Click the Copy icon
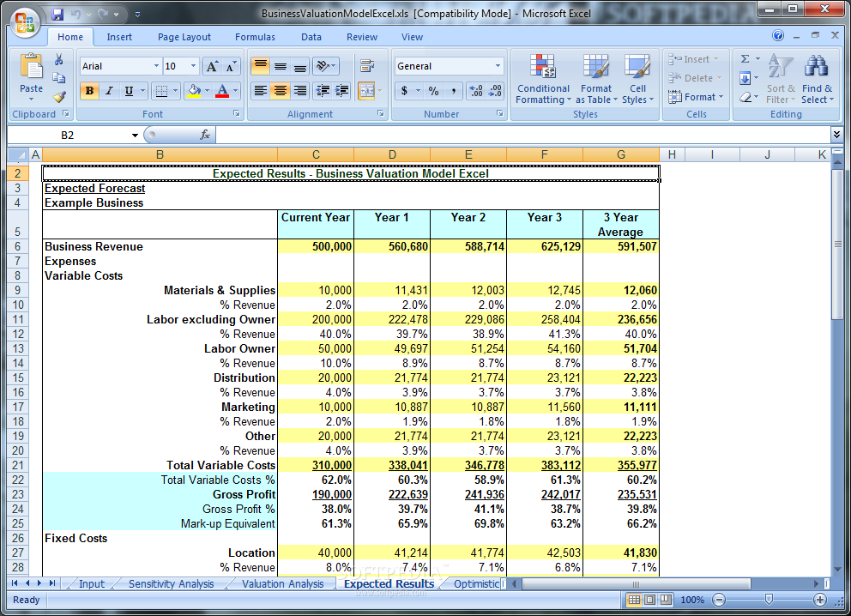 [58, 78]
